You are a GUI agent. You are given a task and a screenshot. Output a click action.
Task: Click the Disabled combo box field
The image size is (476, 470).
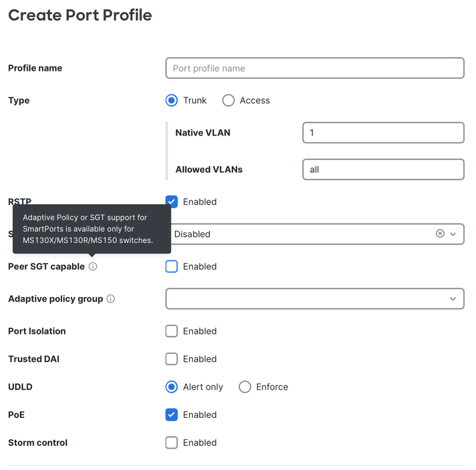pos(315,234)
